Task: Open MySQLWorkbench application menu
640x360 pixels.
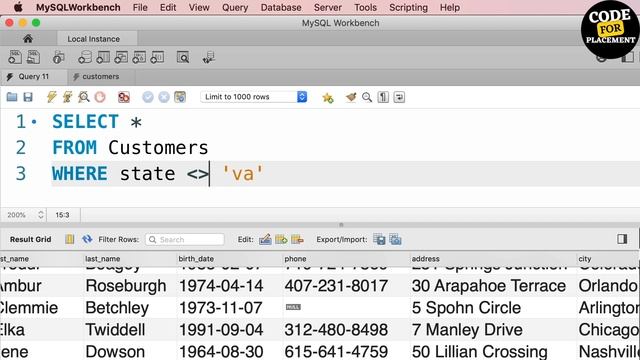Action: coord(78,7)
